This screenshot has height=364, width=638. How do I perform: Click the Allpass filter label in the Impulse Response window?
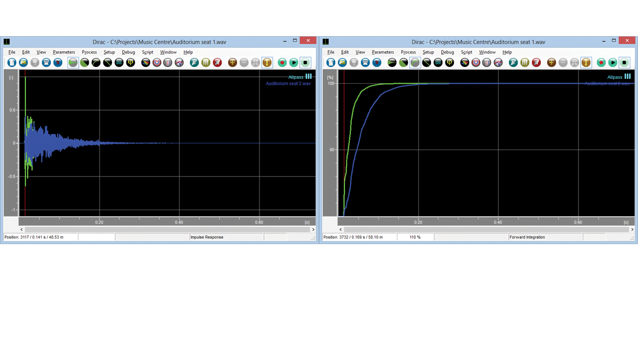[x=296, y=77]
